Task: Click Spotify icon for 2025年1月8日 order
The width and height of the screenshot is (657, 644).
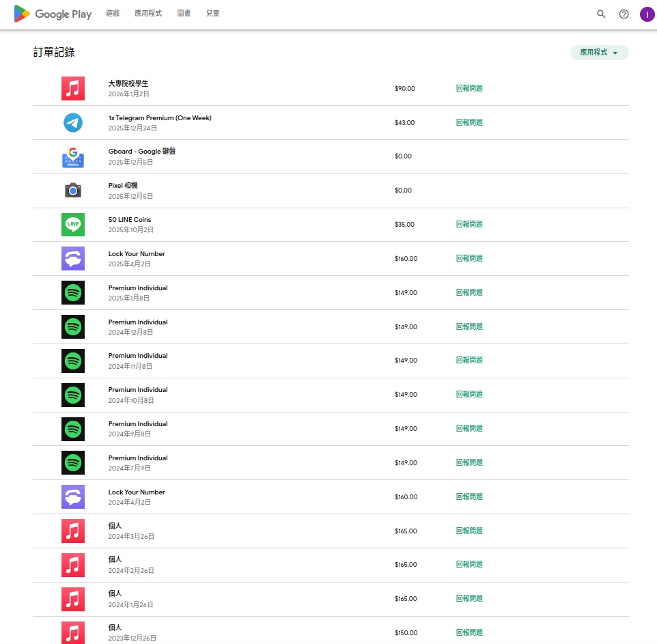Action: (73, 293)
